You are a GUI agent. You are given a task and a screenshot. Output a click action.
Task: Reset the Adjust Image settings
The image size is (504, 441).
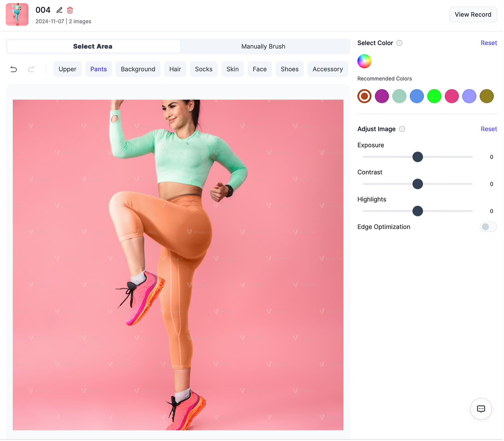tap(489, 129)
